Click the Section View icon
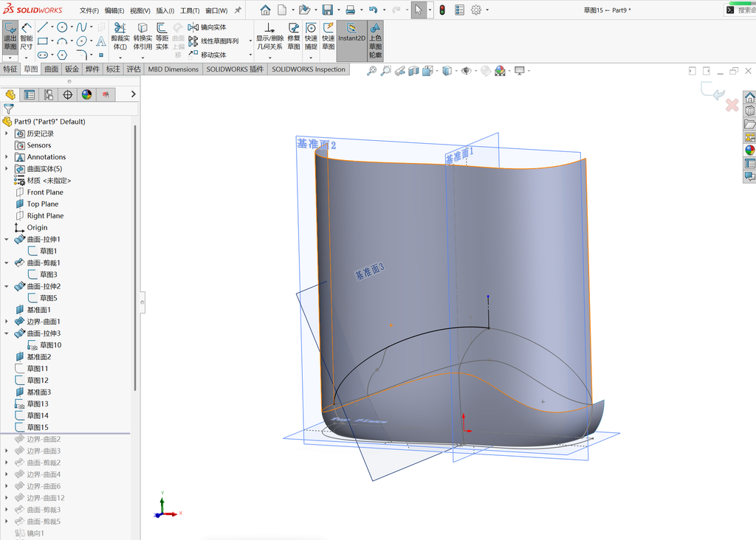The width and height of the screenshot is (756, 540). tap(413, 71)
